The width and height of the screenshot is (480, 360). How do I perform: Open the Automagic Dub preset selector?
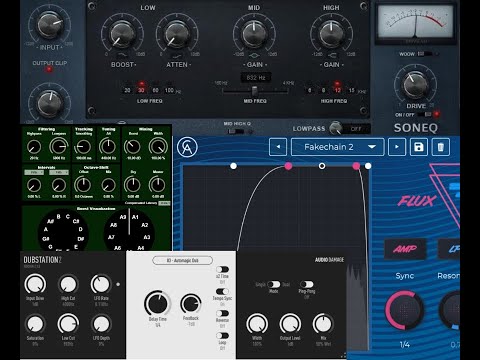182,260
